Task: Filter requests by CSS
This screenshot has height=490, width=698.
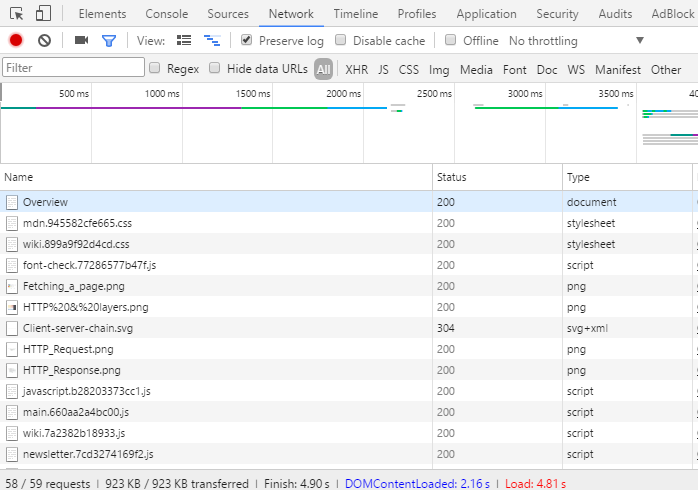Action: (409, 70)
